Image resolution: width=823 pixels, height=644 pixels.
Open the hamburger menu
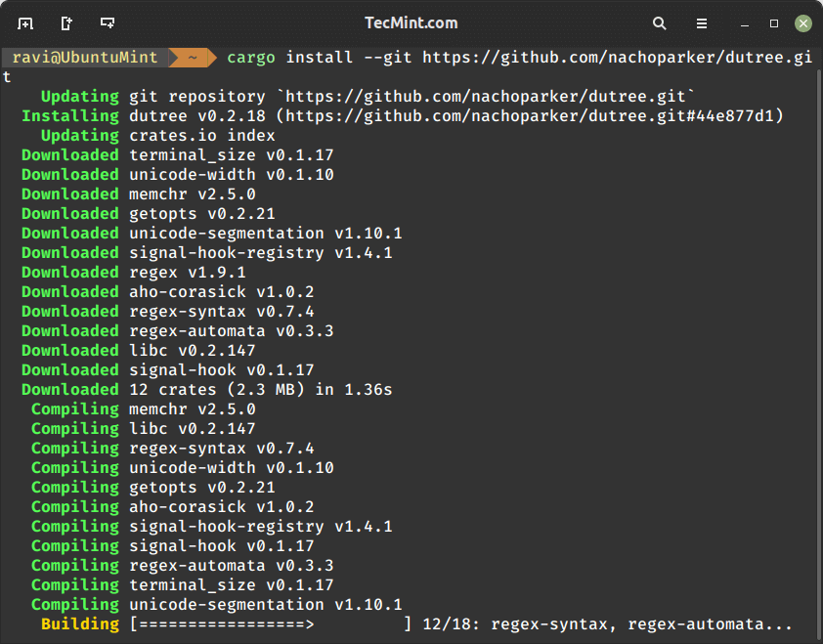tap(701, 23)
